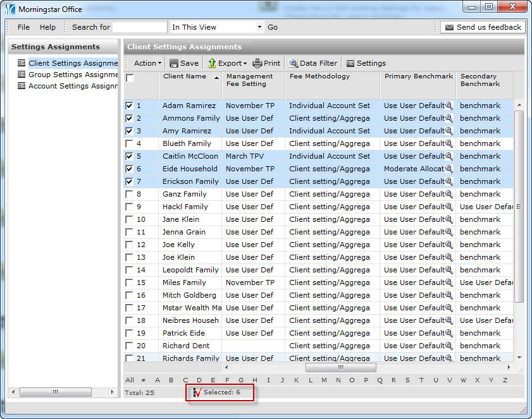This screenshot has height=419, width=532.
Task: Open the Help menu
Action: [47, 27]
